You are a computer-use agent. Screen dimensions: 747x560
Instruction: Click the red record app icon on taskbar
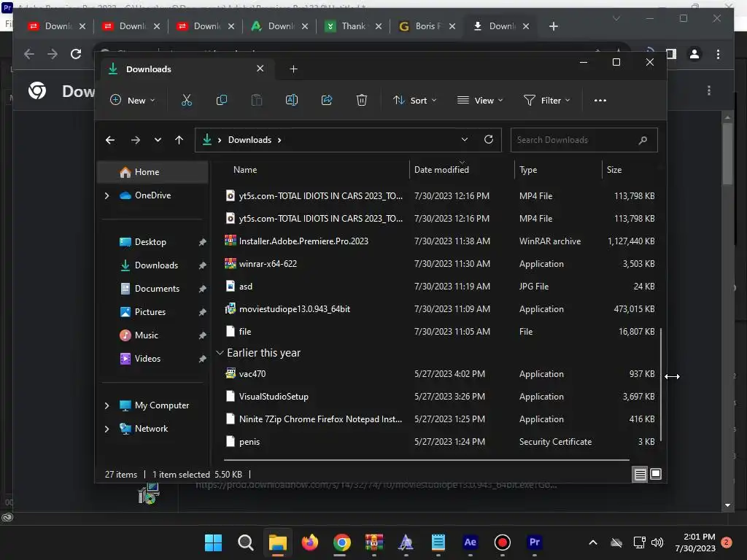[x=502, y=542]
